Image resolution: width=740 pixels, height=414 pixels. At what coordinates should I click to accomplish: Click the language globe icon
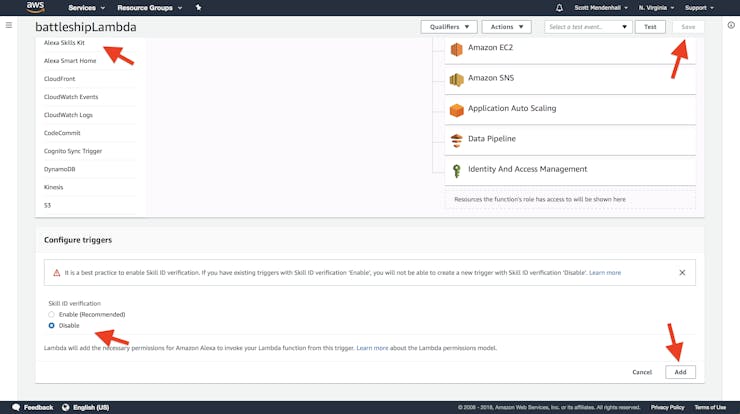(x=66, y=407)
